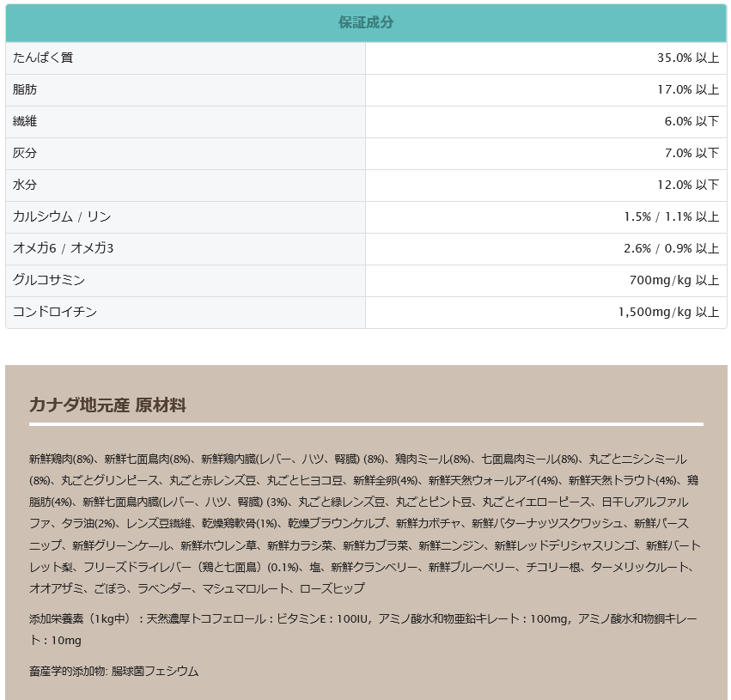Click the 1.5% / 1.1% 以上 value

tap(671, 217)
